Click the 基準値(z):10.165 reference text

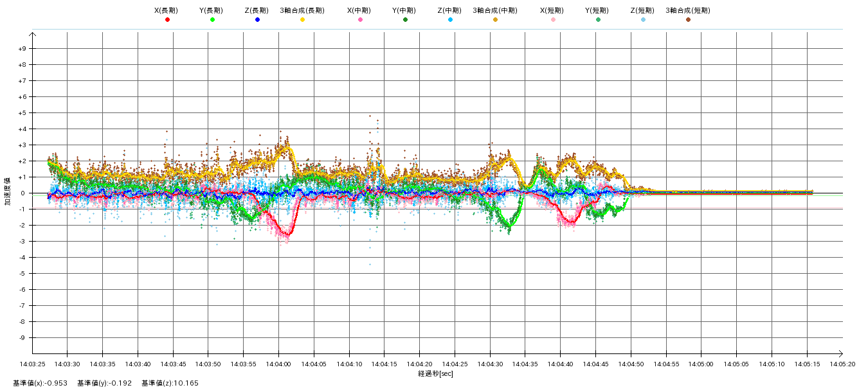click(170, 384)
